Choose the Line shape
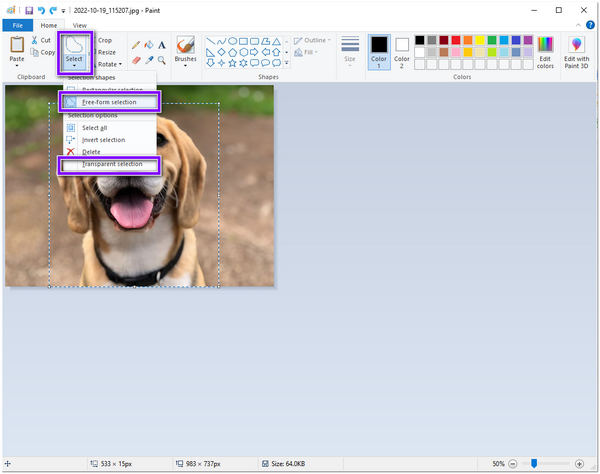 pyautogui.click(x=210, y=41)
